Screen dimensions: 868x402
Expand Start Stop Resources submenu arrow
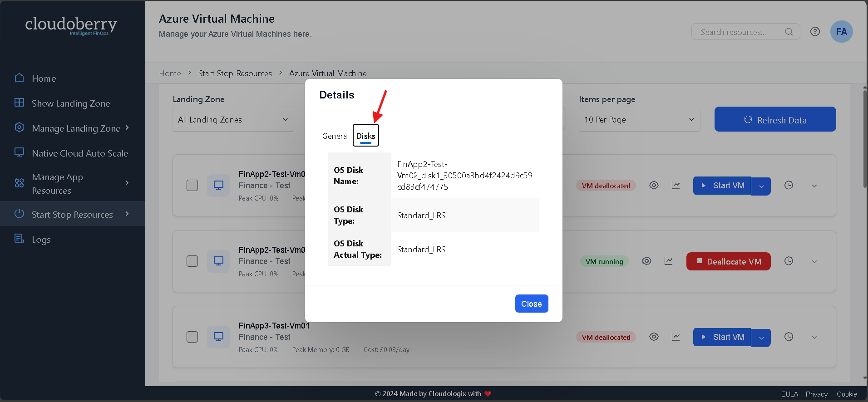pos(127,214)
